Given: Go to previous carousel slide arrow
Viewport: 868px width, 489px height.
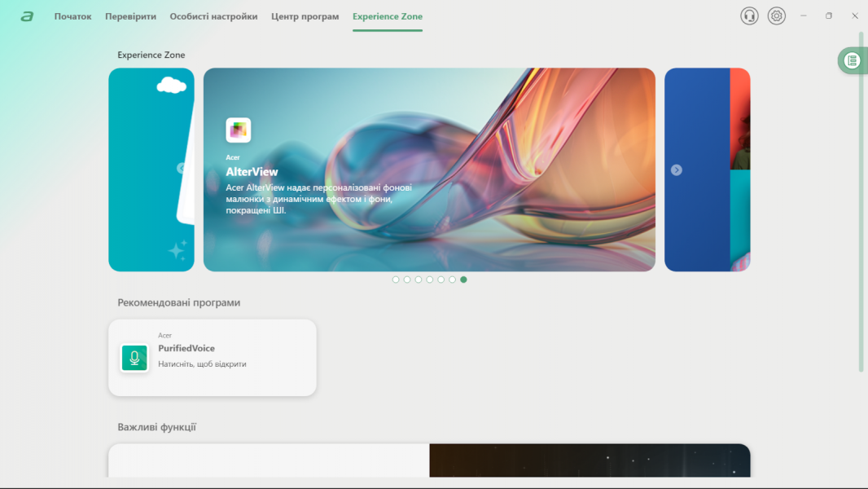Looking at the screenshot, I should click(182, 168).
